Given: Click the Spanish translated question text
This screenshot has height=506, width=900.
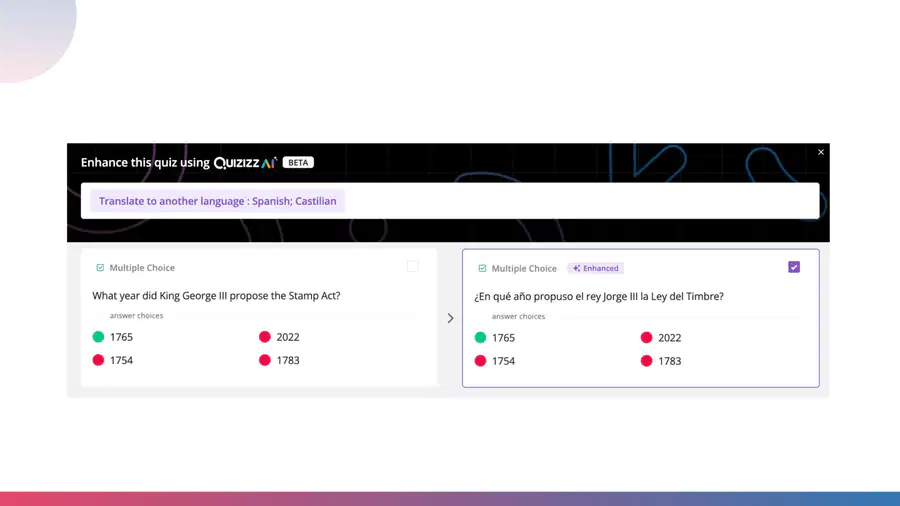Looking at the screenshot, I should 599,296.
